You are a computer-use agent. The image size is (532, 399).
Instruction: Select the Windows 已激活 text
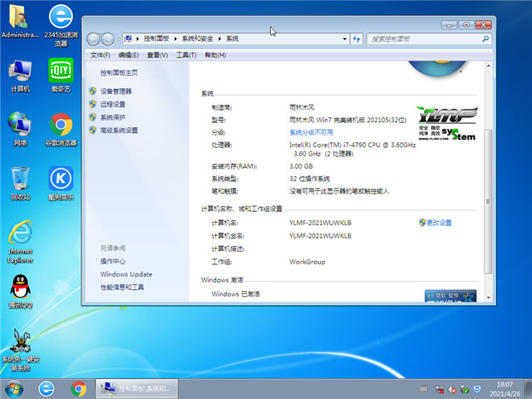click(235, 293)
